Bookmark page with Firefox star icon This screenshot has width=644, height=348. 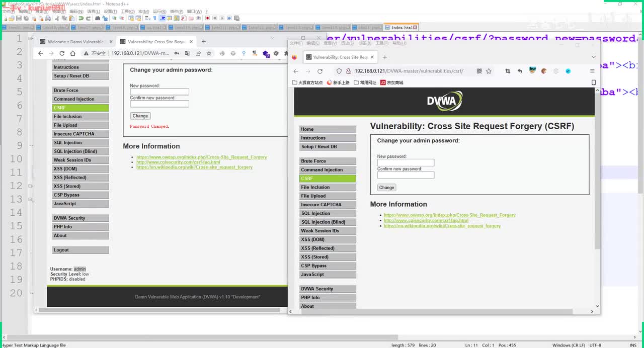[489, 71]
